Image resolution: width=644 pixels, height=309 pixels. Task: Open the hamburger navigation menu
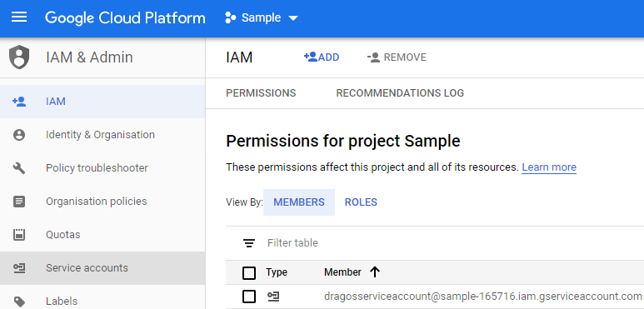click(x=19, y=17)
